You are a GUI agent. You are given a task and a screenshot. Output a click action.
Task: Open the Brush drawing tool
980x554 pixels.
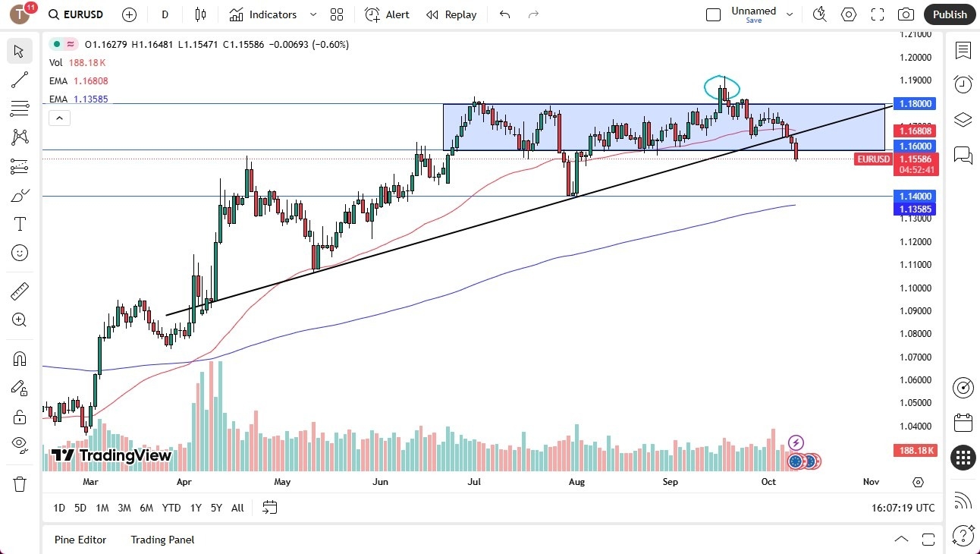point(20,195)
